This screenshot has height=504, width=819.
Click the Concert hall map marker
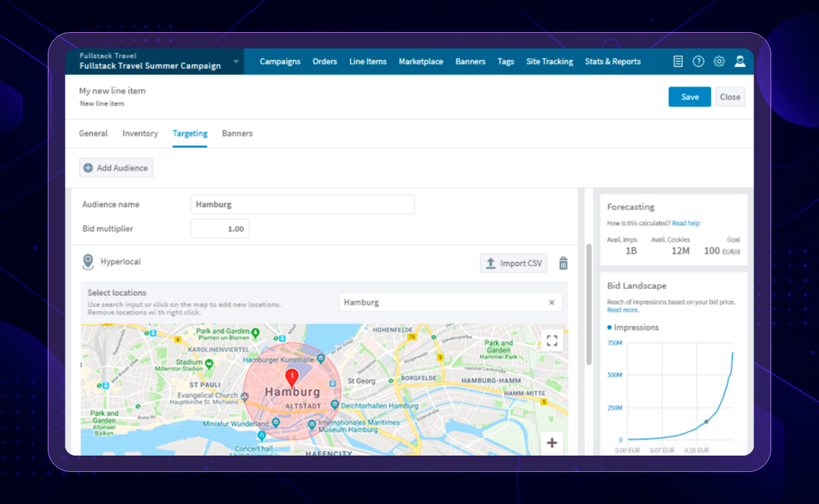(x=261, y=435)
